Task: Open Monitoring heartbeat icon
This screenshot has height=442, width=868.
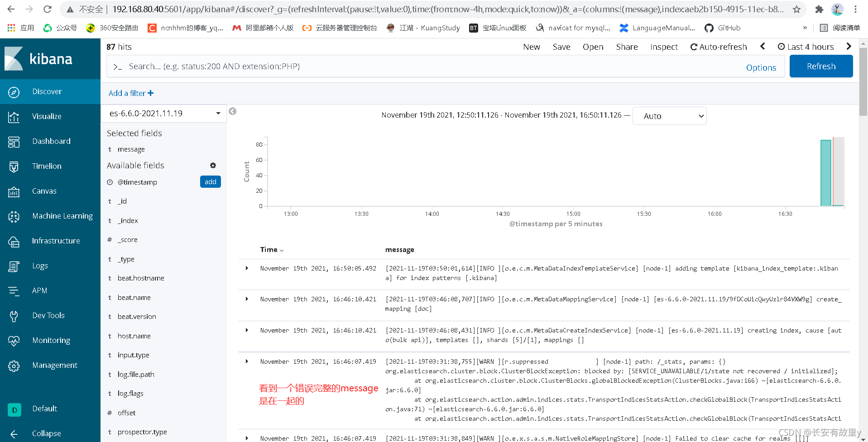Action: (x=14, y=341)
